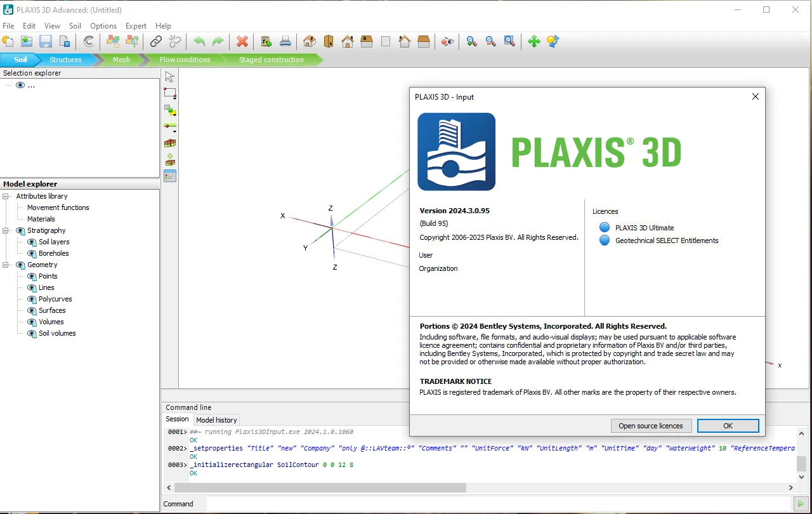Toggle eye icon in Selection explorer

tap(20, 85)
